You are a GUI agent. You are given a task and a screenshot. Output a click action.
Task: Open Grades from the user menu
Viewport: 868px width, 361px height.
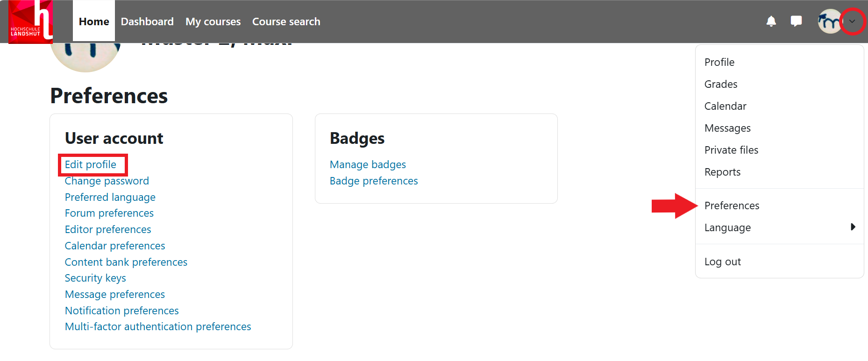tap(720, 84)
